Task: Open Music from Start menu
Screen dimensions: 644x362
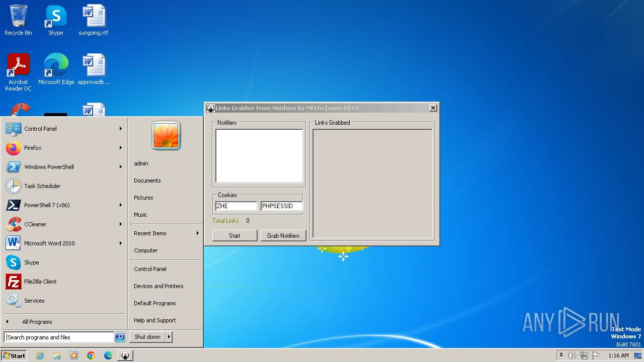Action: point(140,215)
